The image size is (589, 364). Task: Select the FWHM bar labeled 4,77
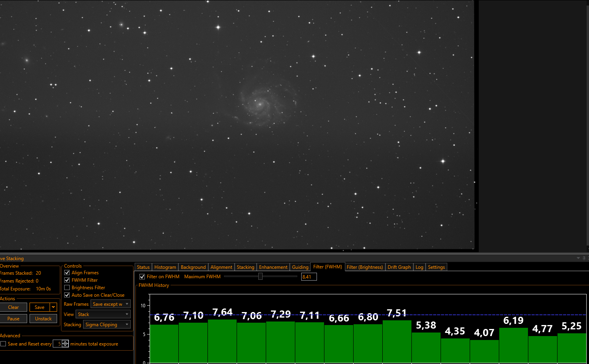tap(543, 349)
